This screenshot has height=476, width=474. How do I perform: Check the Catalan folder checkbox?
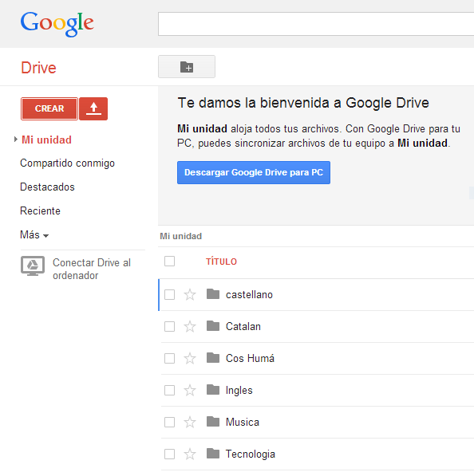point(169,327)
